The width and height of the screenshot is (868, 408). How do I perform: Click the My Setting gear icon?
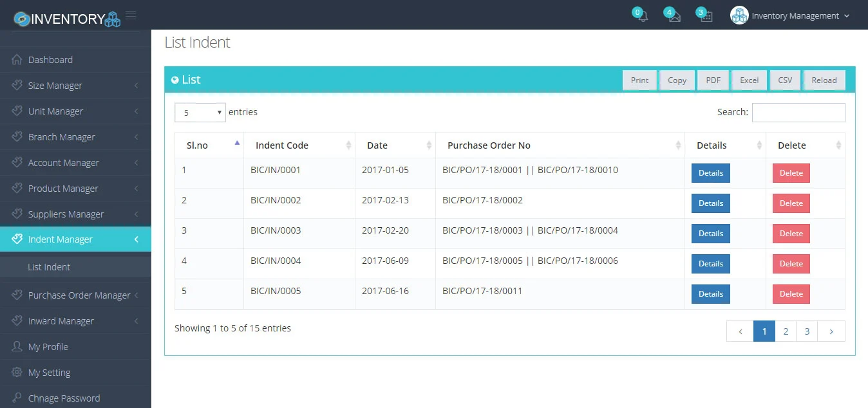point(17,372)
